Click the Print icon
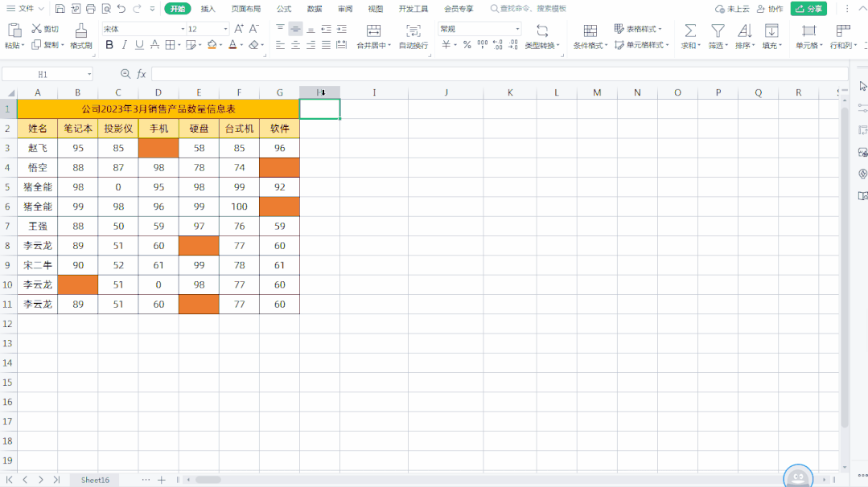The image size is (868, 487). (x=91, y=9)
